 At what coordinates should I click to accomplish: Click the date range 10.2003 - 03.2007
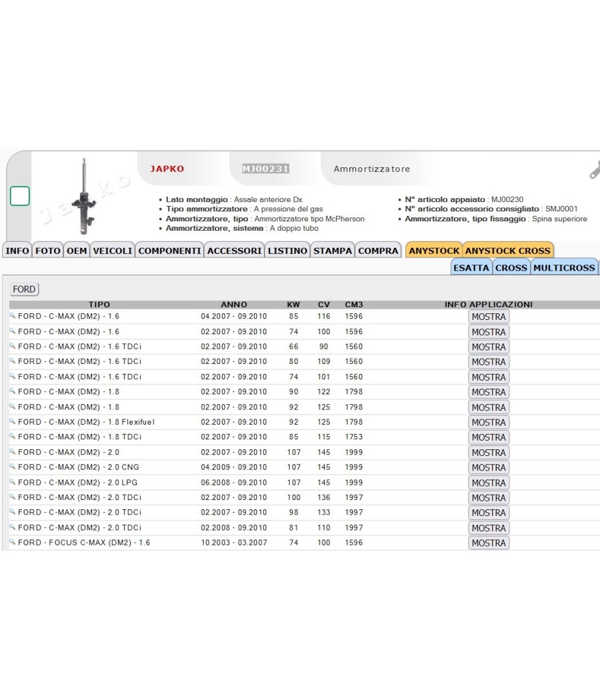click(x=234, y=543)
